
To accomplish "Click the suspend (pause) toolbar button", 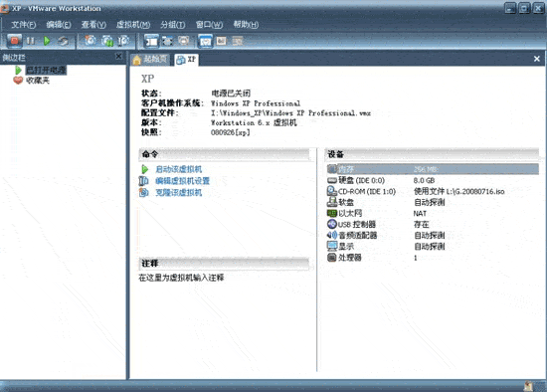I will pos(31,41).
